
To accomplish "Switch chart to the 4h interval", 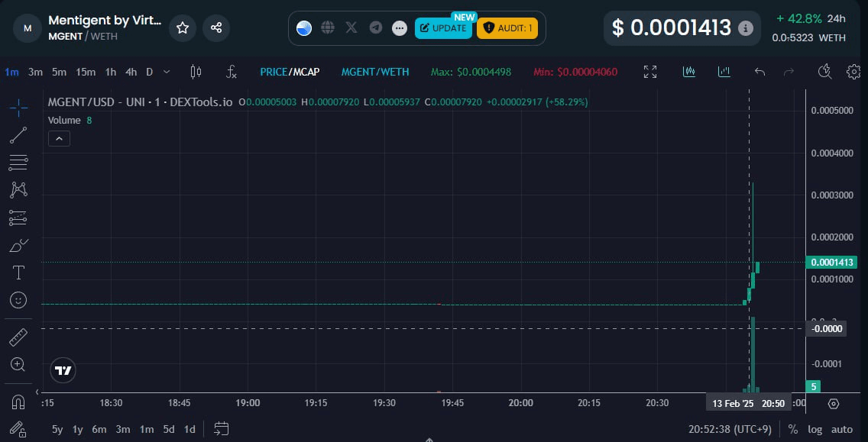I will coord(131,72).
